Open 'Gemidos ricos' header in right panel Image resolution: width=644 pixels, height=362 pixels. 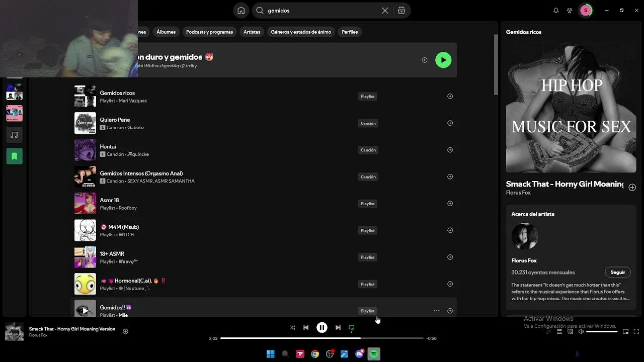click(x=524, y=32)
